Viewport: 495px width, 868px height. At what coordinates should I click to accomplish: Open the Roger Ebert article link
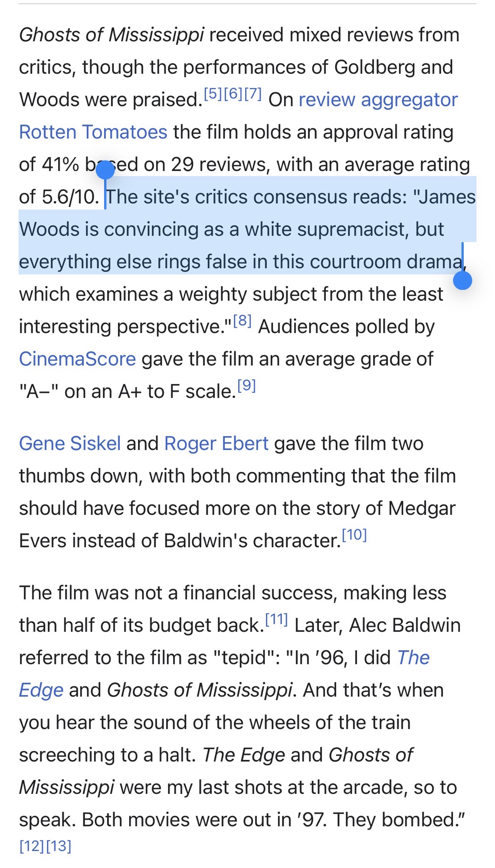[x=216, y=444]
